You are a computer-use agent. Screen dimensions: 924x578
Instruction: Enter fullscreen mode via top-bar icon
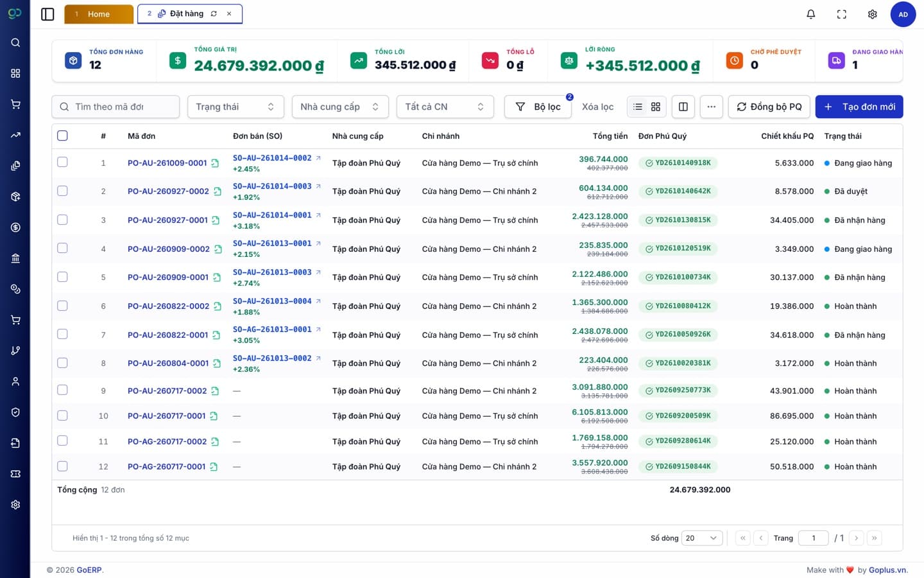tap(842, 14)
